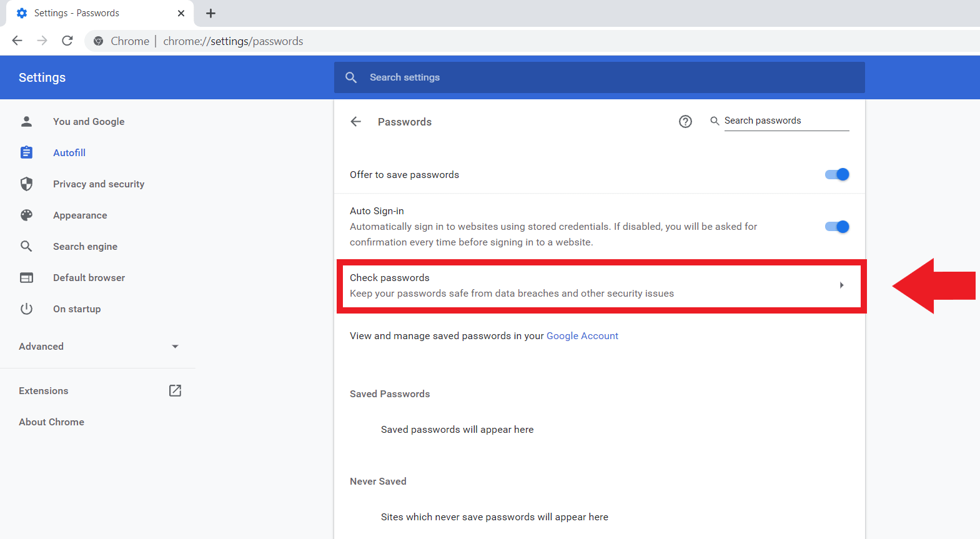Expand the Advanced section arrow
Image resolution: width=980 pixels, height=539 pixels.
click(175, 347)
